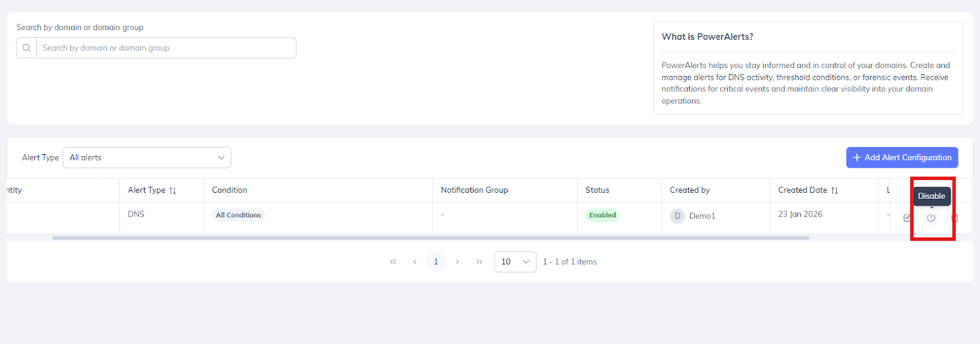Screen dimensions: 980x344
Task: Go to the first page of results
Action: tap(393, 261)
